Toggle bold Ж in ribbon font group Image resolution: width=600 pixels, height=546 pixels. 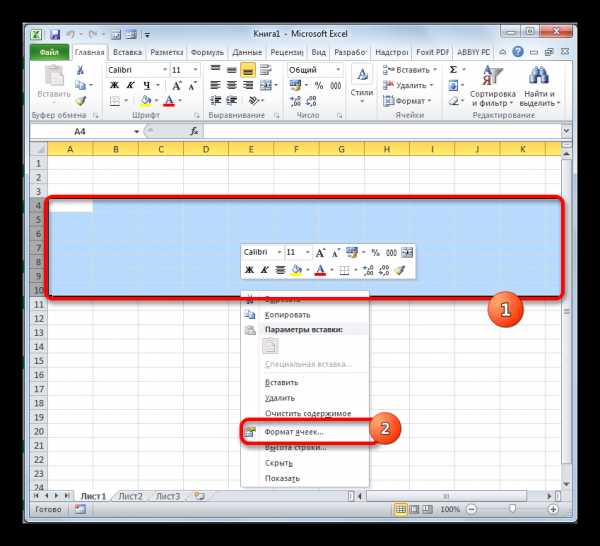114,85
